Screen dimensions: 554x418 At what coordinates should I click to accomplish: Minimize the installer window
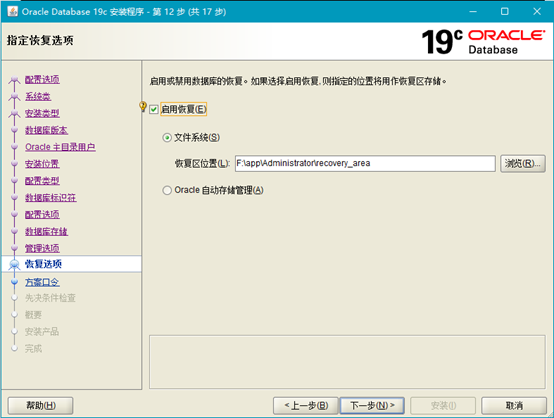coord(473,11)
